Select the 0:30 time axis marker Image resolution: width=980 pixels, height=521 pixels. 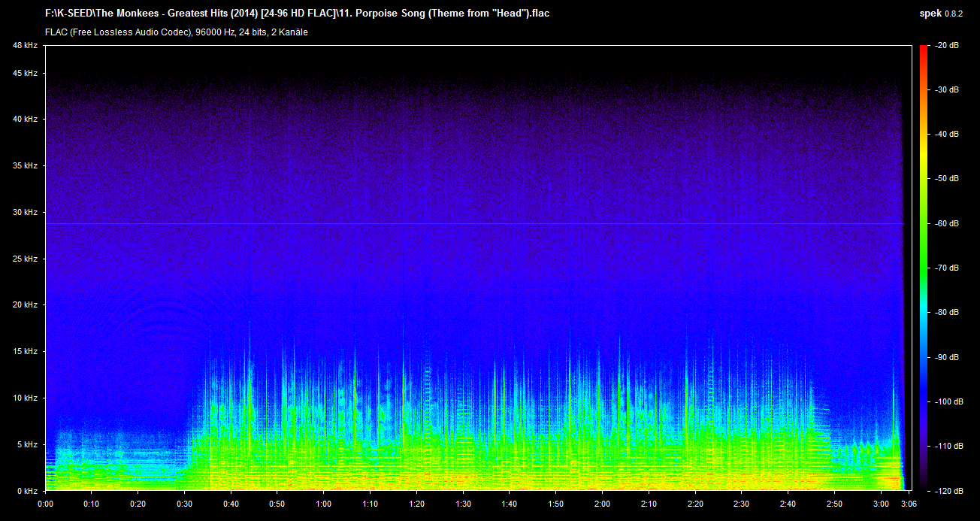[184, 504]
